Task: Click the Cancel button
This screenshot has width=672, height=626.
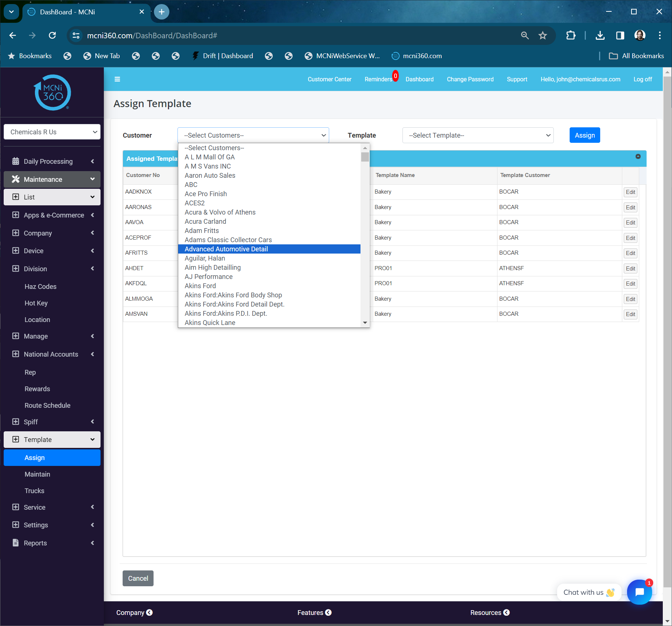Action: (138, 578)
